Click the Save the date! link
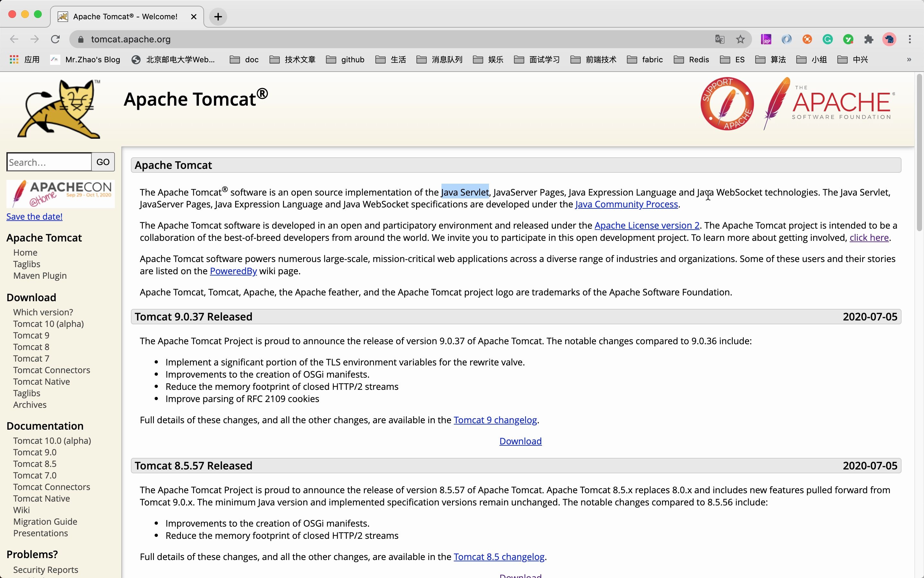924x578 pixels. 34,216
